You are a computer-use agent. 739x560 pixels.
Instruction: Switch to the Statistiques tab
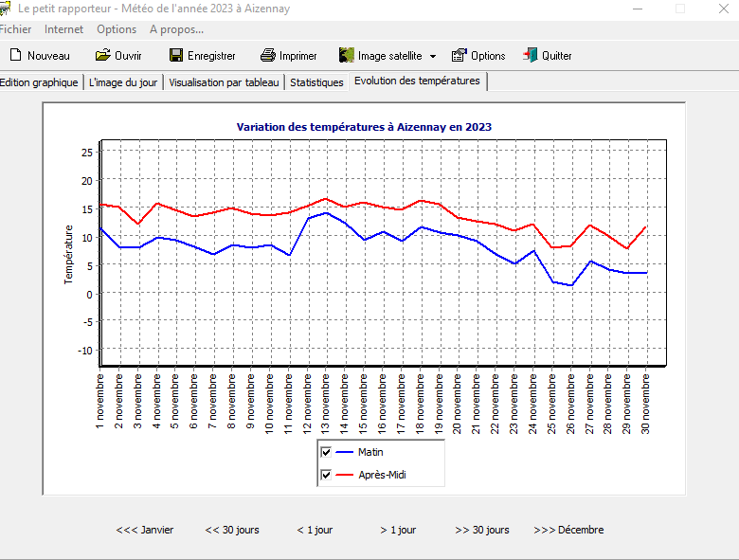[316, 82]
